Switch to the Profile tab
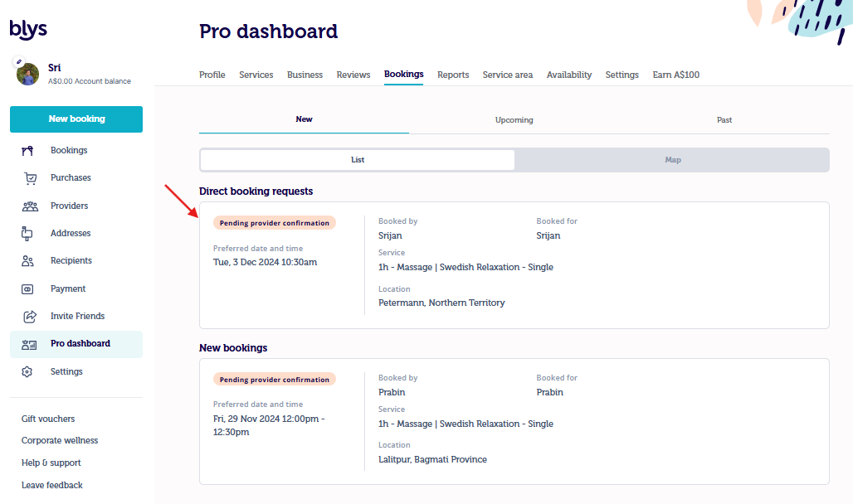This screenshot has height=504, width=853. [x=212, y=75]
